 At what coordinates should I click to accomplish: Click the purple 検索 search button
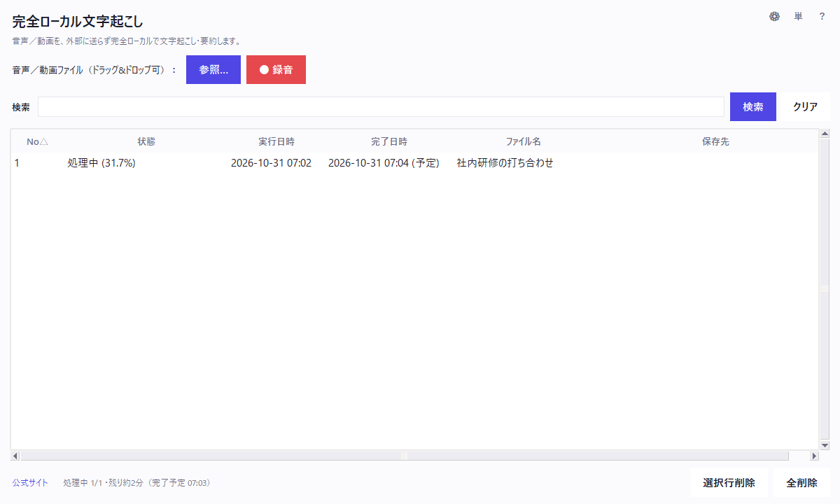[753, 107]
